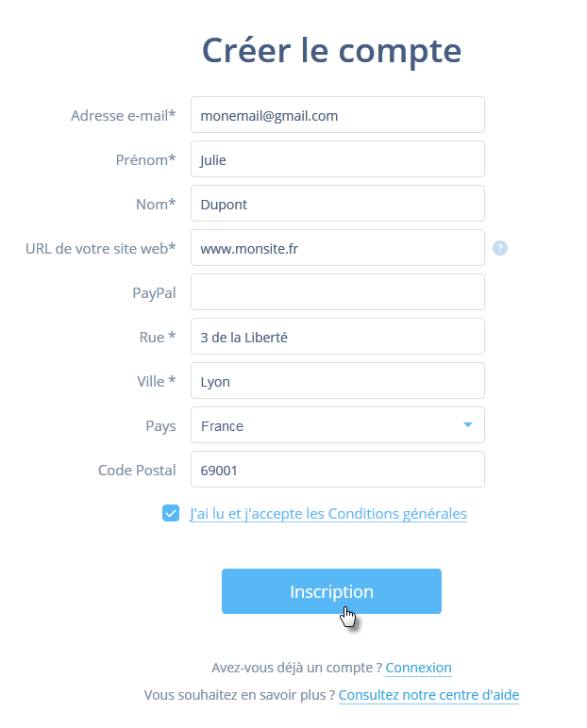Open the Conditions générales link

(x=328, y=514)
